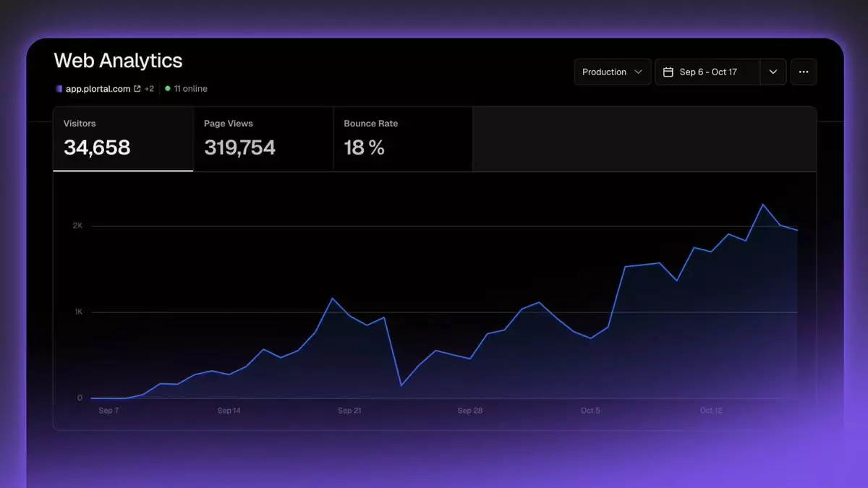Click the calendar icon in date picker
The width and height of the screenshot is (868, 488).
[668, 72]
